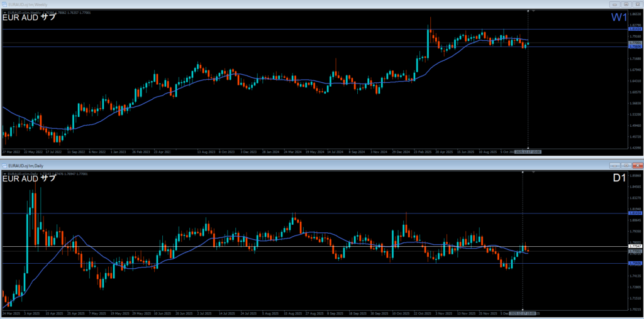Select the 1.81434 price tag on the Weekly chart
The height and width of the screenshot is (319, 644).
[635, 29]
